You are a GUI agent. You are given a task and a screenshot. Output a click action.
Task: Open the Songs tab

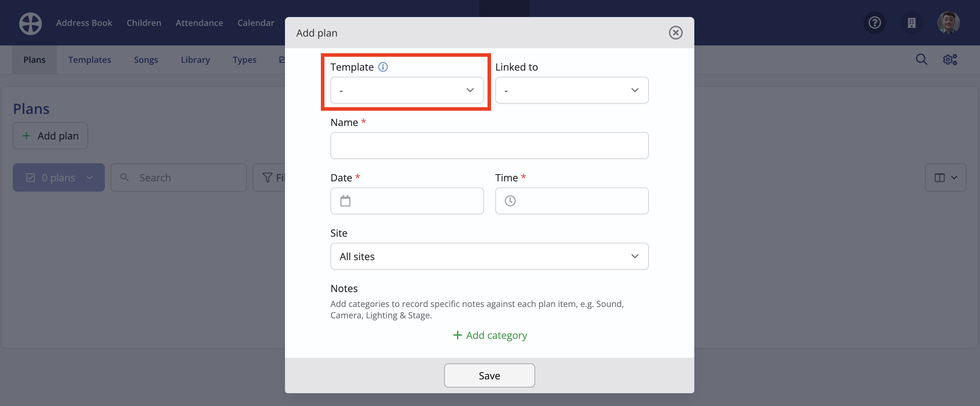(x=146, y=60)
